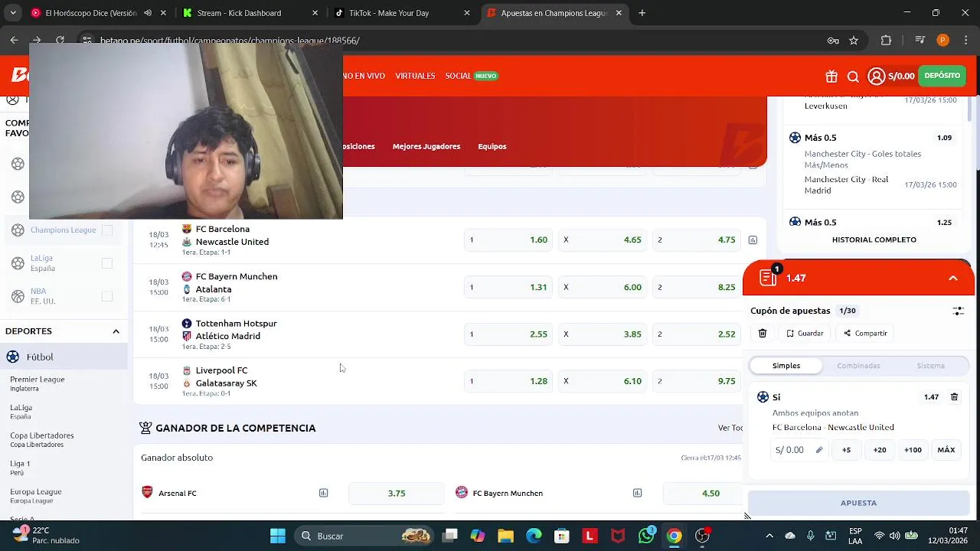Remove the Sí 1.47 bet selection
This screenshot has width=980, height=551.
tap(954, 397)
